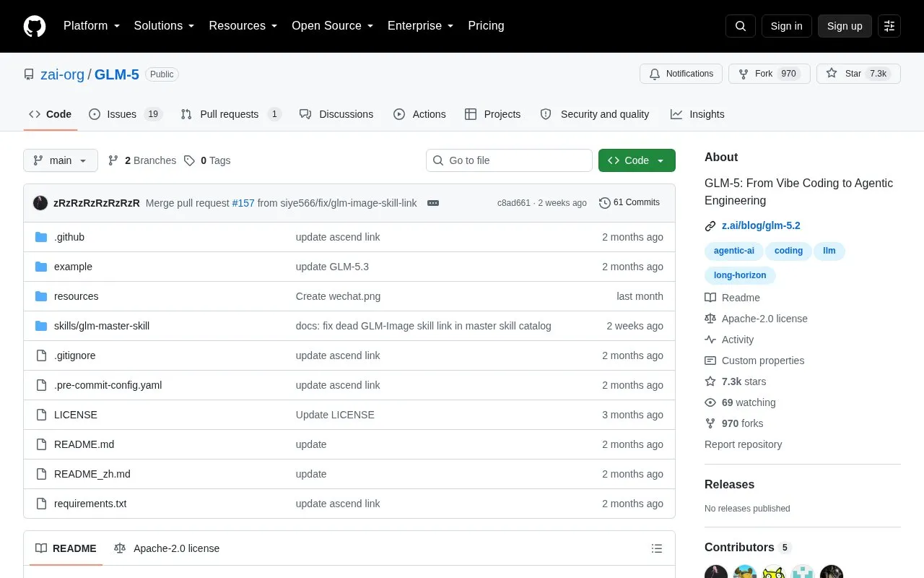The width and height of the screenshot is (924, 578).
Task: Open the Projects tab
Action: point(493,114)
